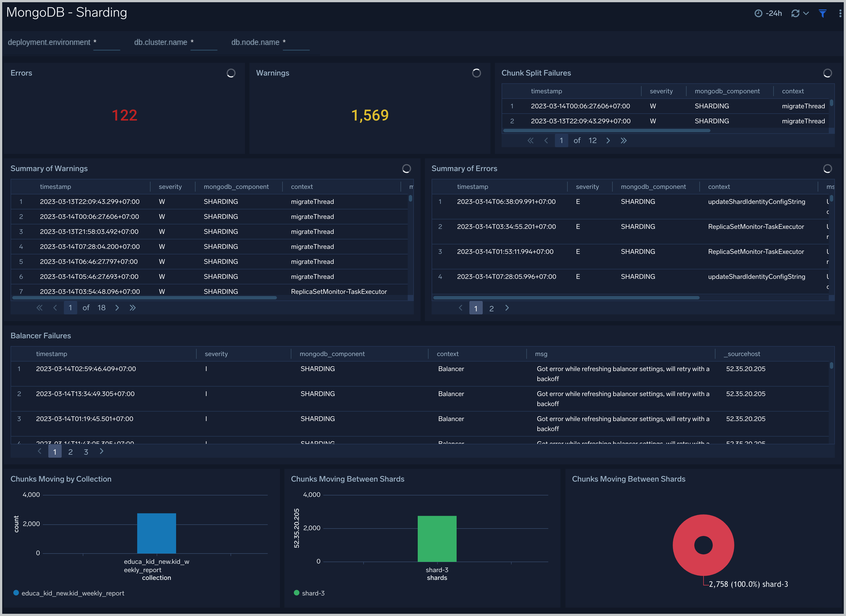Click page number box in Chunk Split Failures

pyautogui.click(x=561, y=141)
